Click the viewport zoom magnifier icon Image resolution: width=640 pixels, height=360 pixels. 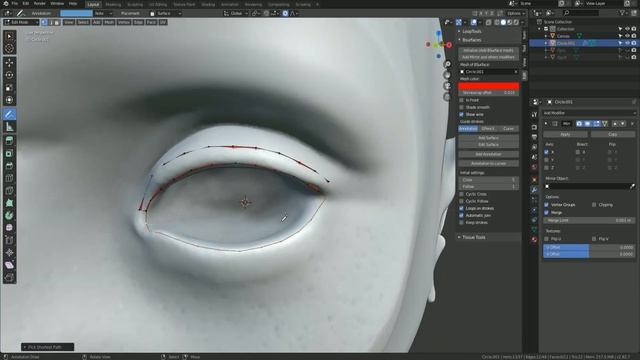447,64
